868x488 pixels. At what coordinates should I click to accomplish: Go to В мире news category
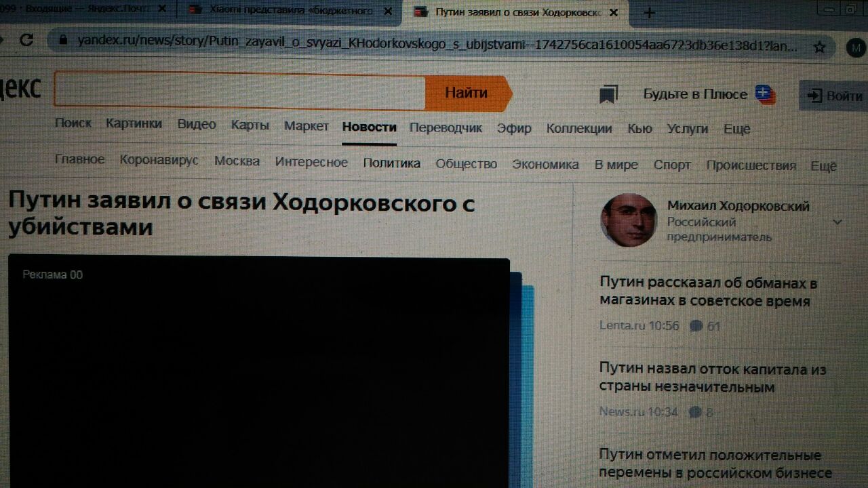click(616, 165)
